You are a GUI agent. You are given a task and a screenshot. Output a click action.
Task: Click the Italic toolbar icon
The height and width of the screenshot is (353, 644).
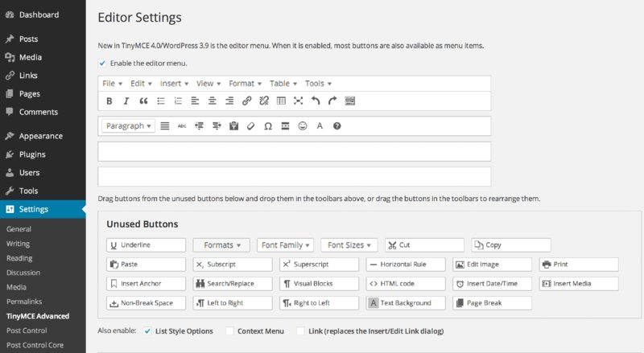(x=126, y=101)
